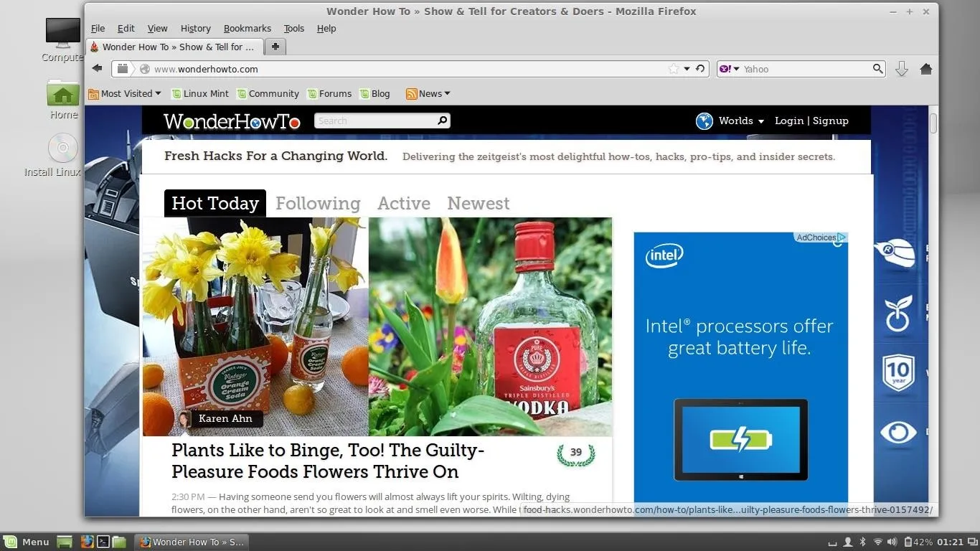Open the Tools menu
980x551 pixels.
click(294, 29)
